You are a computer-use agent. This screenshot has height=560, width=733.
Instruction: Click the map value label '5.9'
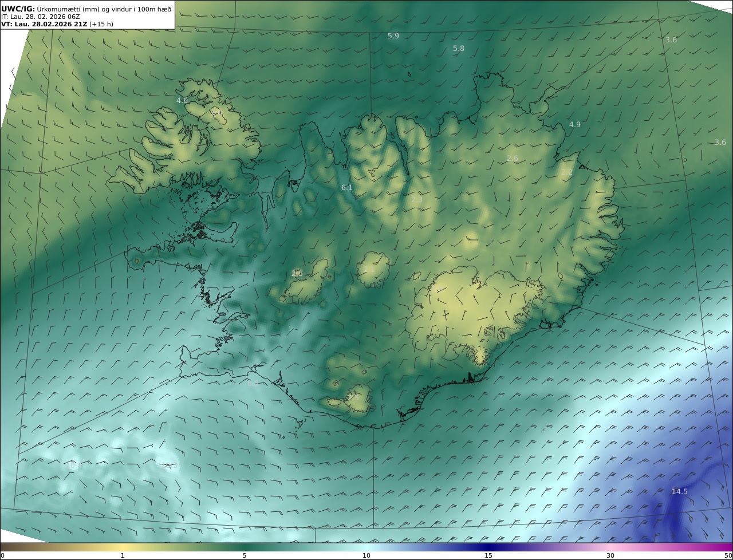tap(393, 36)
